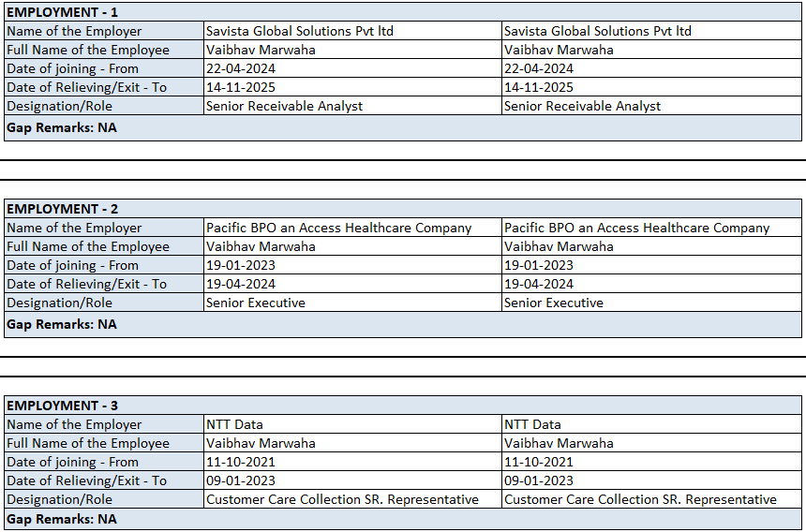Select middle-column 'Senior Executive' cell

pos(352,303)
